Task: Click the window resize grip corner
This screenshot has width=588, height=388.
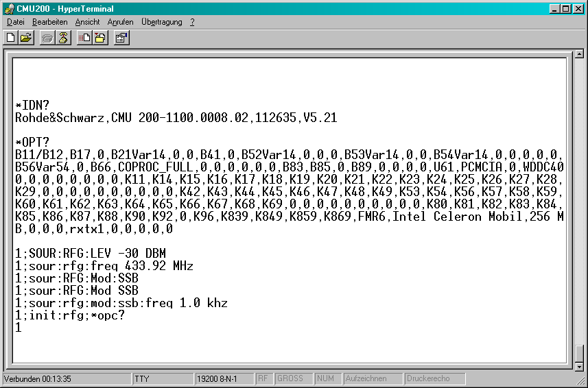Action: [x=580, y=380]
